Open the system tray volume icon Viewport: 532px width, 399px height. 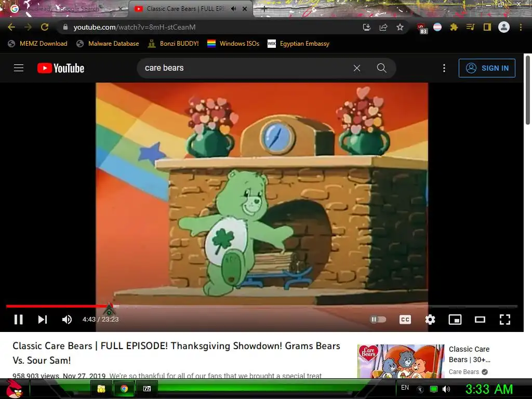(446, 390)
